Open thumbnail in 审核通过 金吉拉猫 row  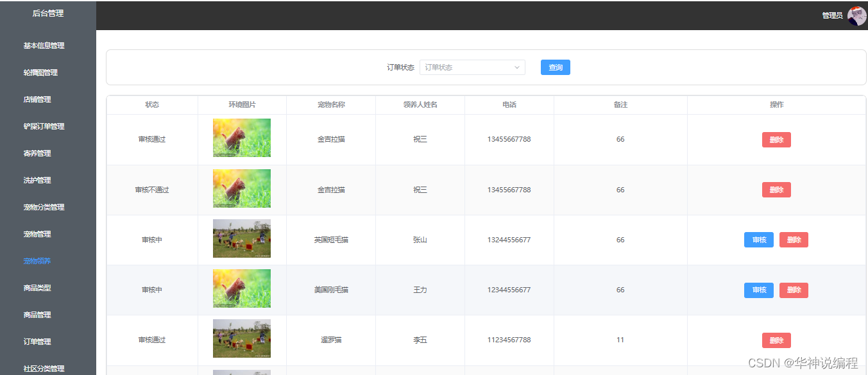(x=242, y=138)
